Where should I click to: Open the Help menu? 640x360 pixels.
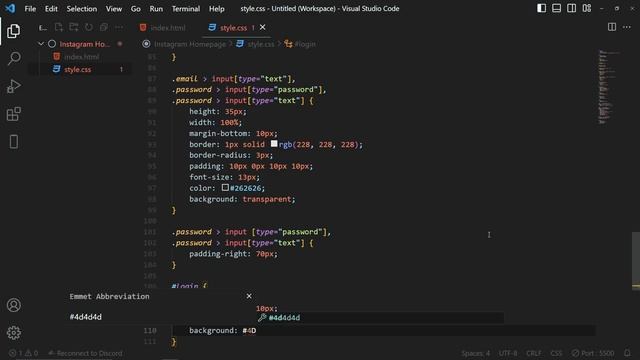pyautogui.click(x=217, y=9)
